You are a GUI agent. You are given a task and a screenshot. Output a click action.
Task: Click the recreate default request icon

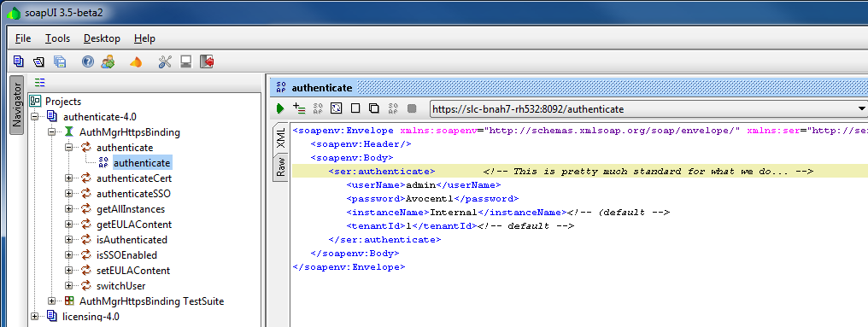336,108
